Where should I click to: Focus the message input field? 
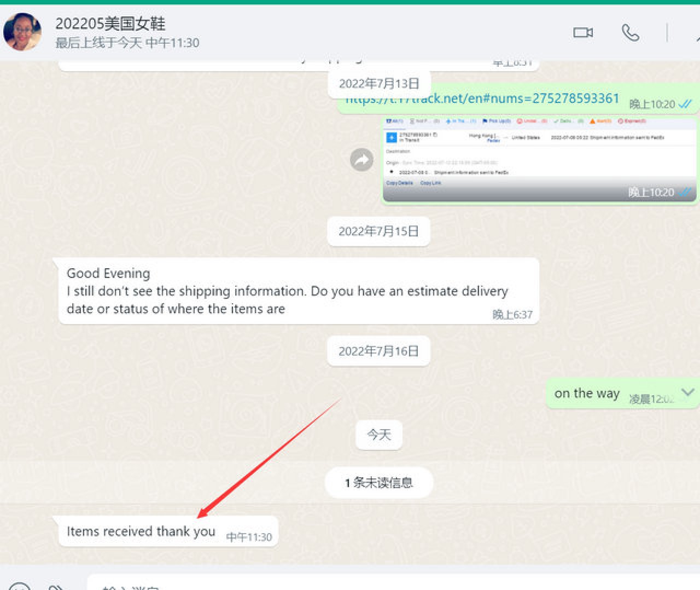point(383,585)
